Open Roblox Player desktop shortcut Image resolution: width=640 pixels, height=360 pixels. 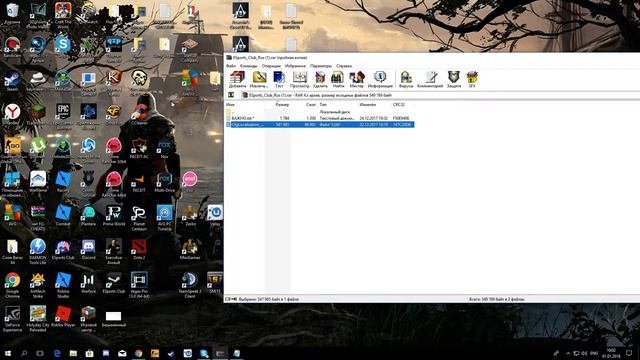(x=63, y=317)
